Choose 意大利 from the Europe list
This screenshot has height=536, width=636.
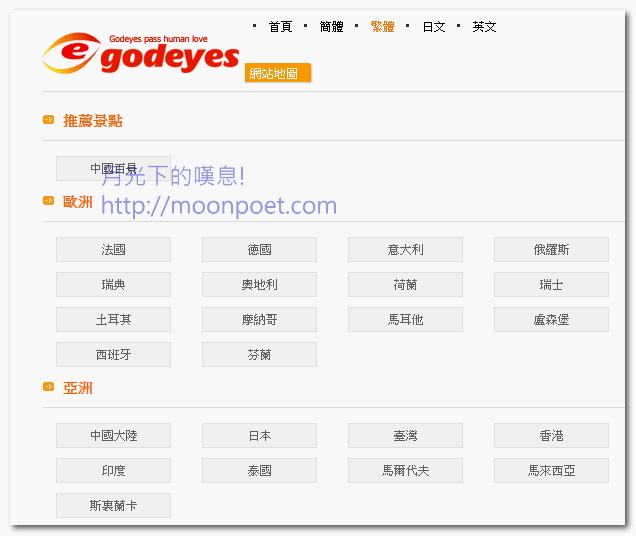tap(405, 249)
